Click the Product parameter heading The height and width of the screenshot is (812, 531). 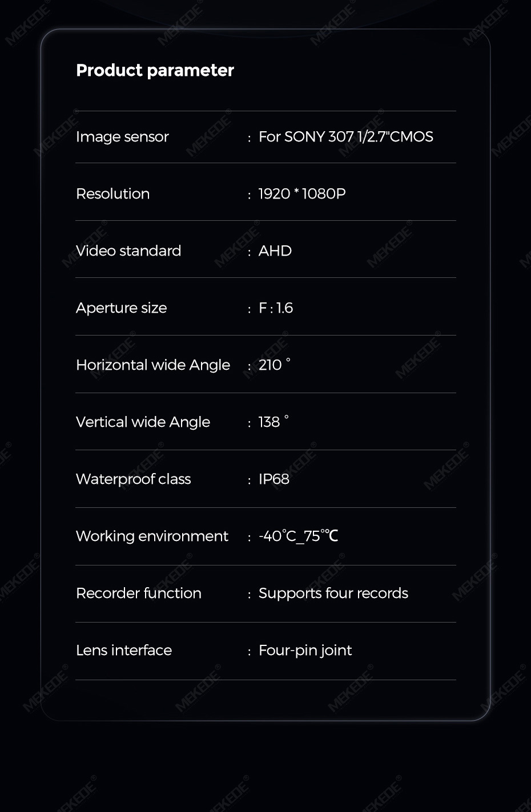[x=155, y=70]
